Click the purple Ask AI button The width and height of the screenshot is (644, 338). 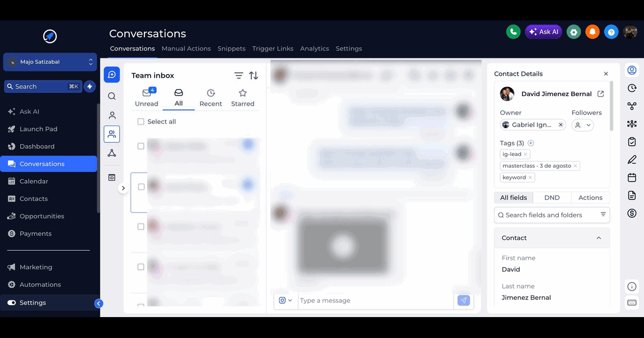544,32
